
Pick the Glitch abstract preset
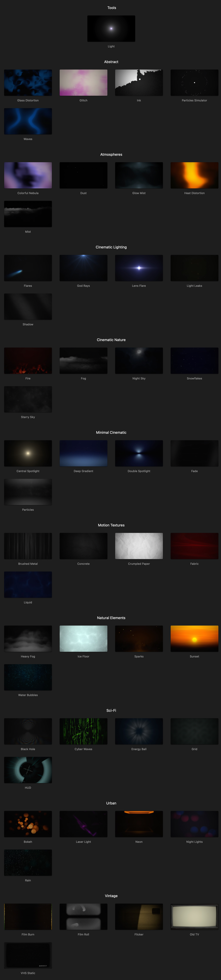tap(84, 83)
